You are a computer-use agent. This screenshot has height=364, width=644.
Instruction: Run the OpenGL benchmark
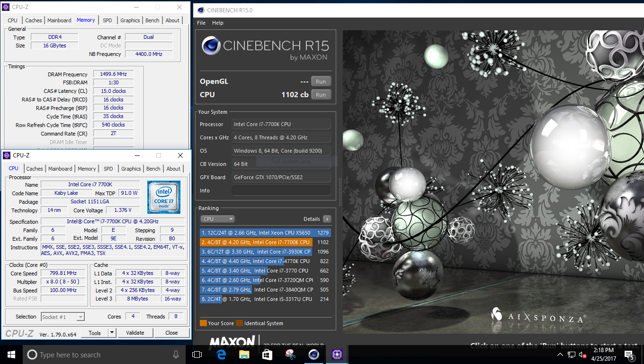click(x=321, y=81)
